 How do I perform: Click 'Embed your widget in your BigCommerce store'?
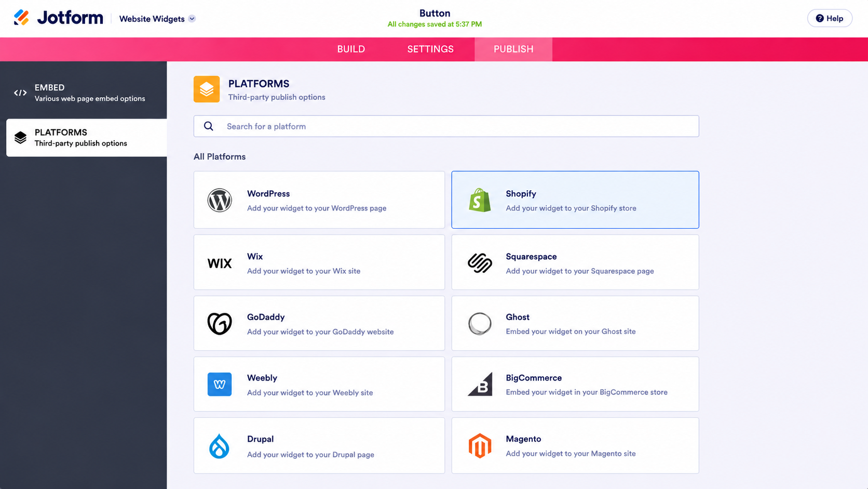click(587, 392)
